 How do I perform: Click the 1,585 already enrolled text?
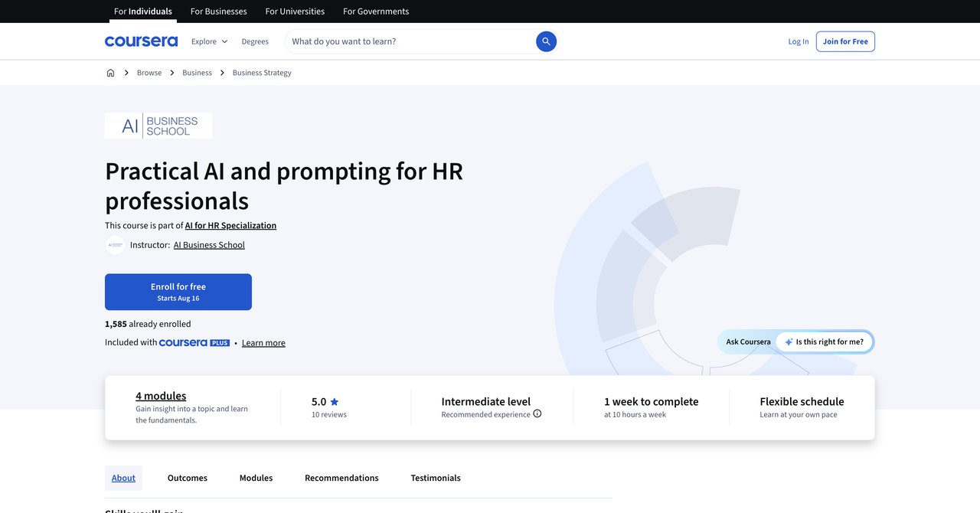[x=148, y=324]
